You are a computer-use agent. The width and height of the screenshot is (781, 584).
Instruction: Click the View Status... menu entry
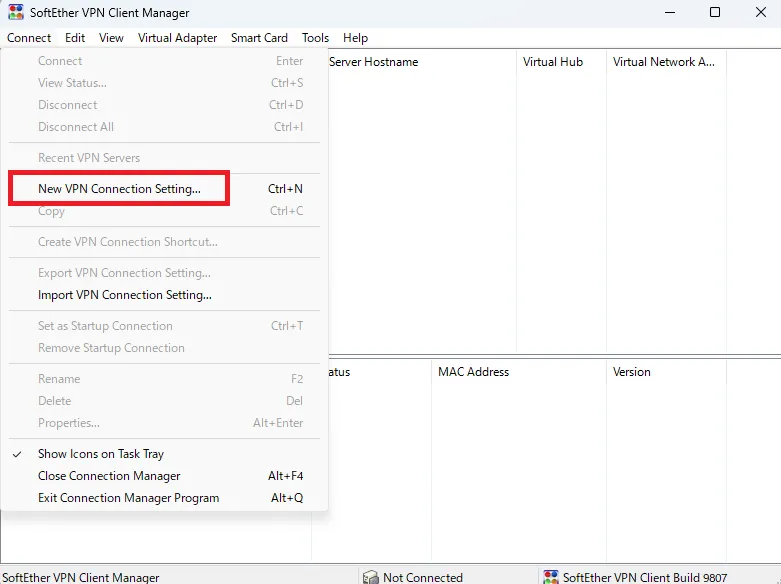pos(164,83)
